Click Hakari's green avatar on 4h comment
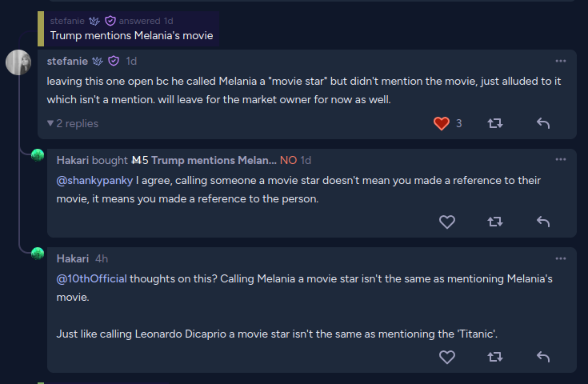The image size is (588, 384). (x=37, y=254)
